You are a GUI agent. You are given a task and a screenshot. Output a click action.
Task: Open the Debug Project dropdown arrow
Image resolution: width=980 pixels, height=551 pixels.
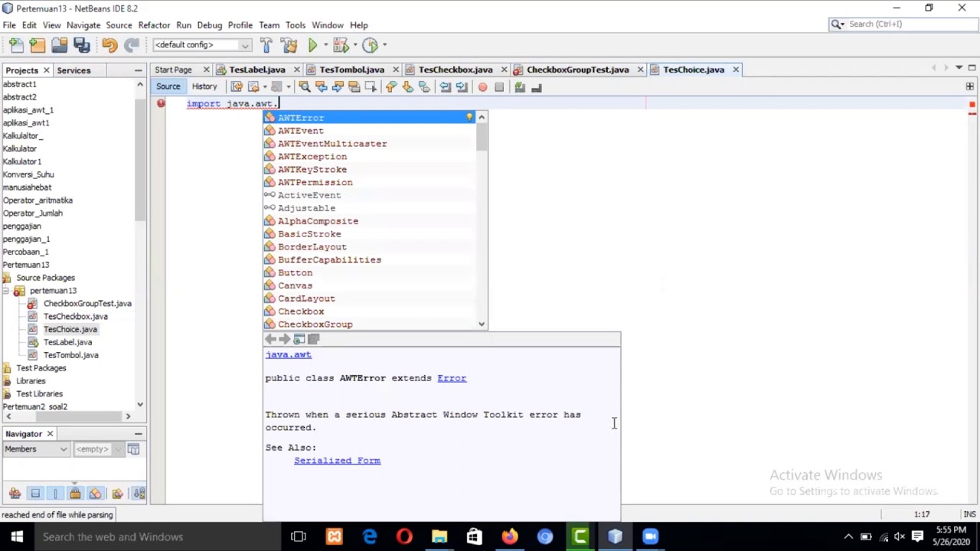(x=354, y=45)
